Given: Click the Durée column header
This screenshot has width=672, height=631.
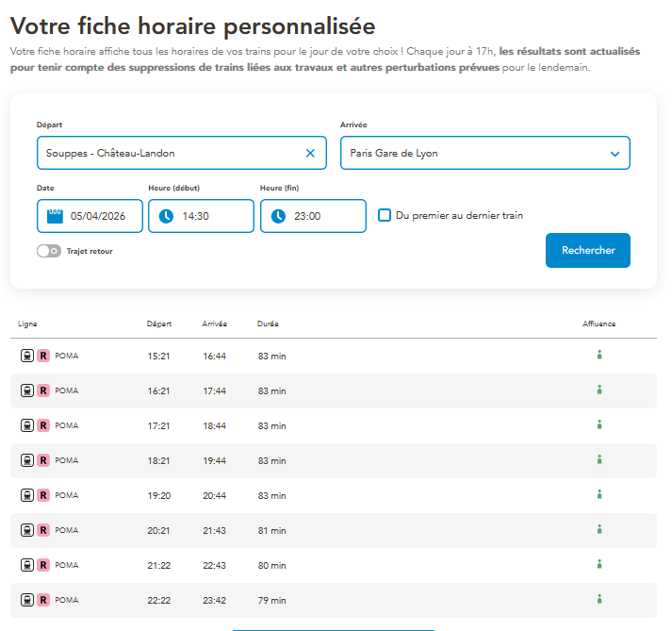Looking at the screenshot, I should click(268, 324).
